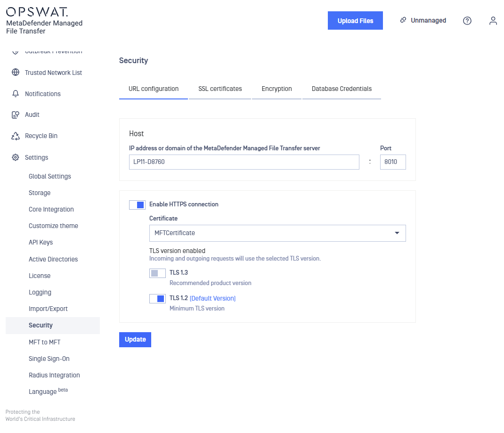
Task: Open the Certificate dropdown
Action: [277, 233]
